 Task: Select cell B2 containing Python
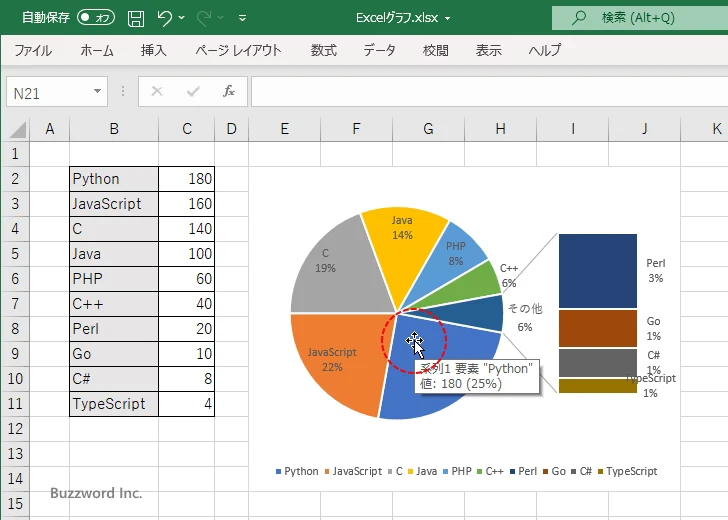coord(113,179)
